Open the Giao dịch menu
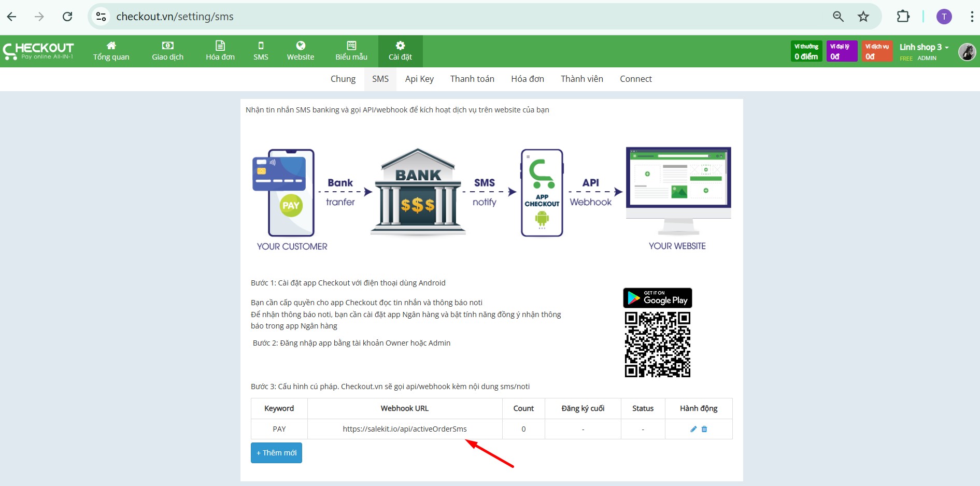 point(167,51)
